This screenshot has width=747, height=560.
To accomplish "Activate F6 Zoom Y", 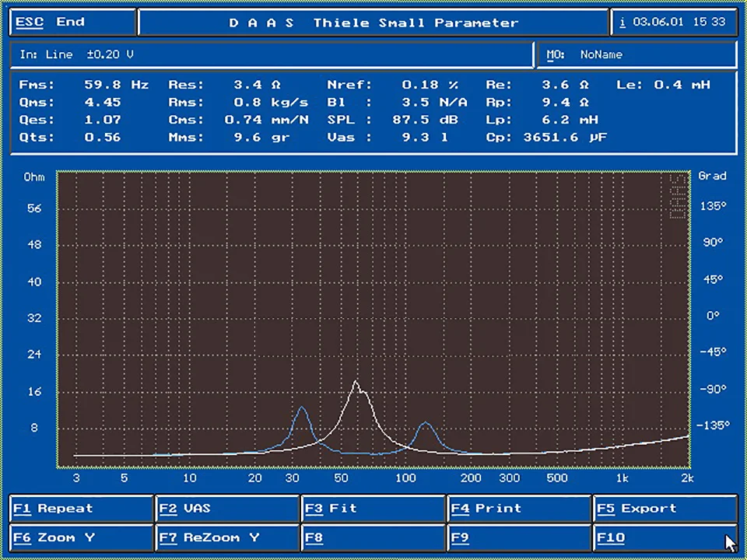I will pos(82,538).
